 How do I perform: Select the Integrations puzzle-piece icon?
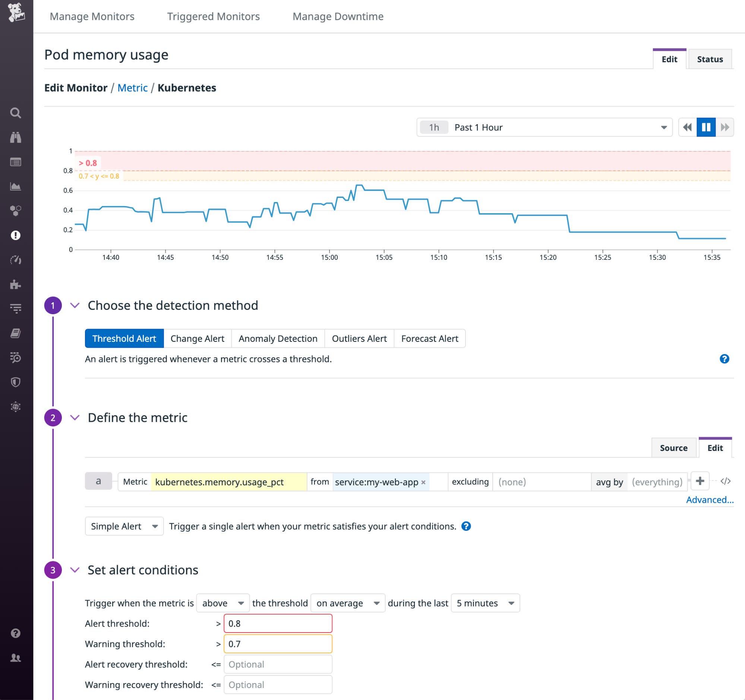[16, 284]
